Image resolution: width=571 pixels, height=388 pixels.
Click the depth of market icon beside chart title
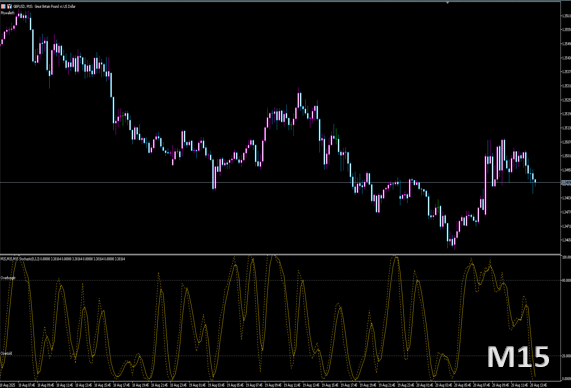[x=9, y=6]
